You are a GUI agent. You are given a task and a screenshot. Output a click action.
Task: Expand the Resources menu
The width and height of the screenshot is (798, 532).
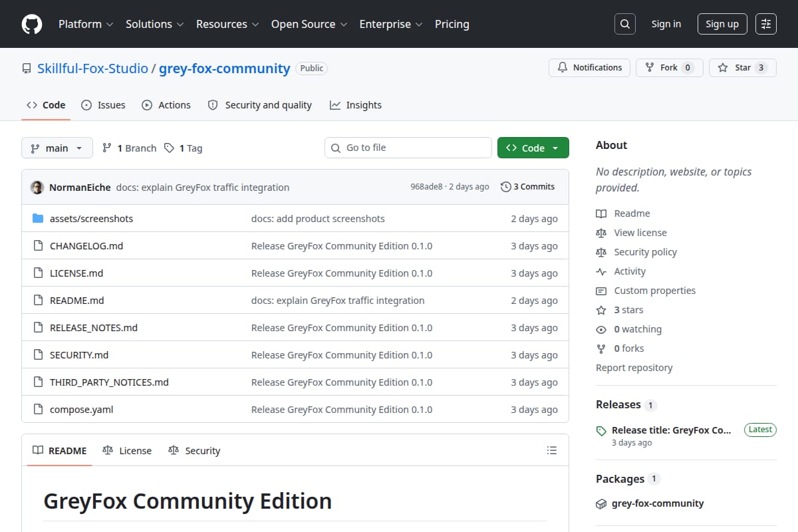(227, 24)
